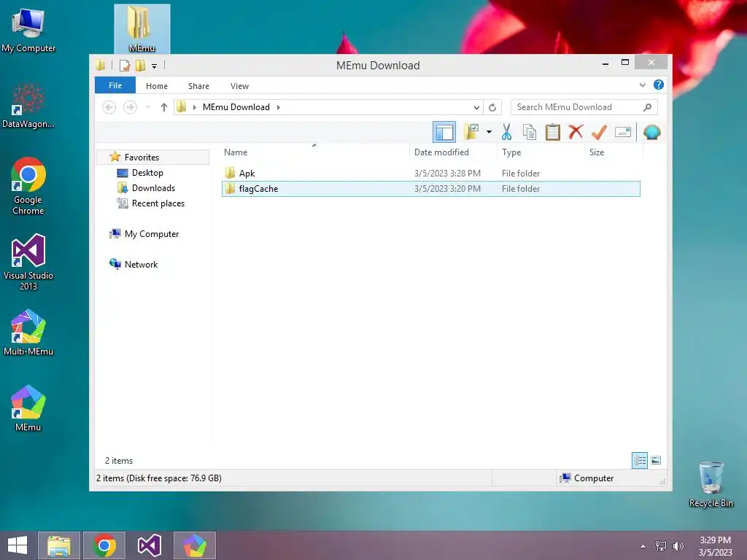Viewport: 747px width, 560px height.
Task: Select the DataWagon desktop shortcut
Action: coord(28,106)
